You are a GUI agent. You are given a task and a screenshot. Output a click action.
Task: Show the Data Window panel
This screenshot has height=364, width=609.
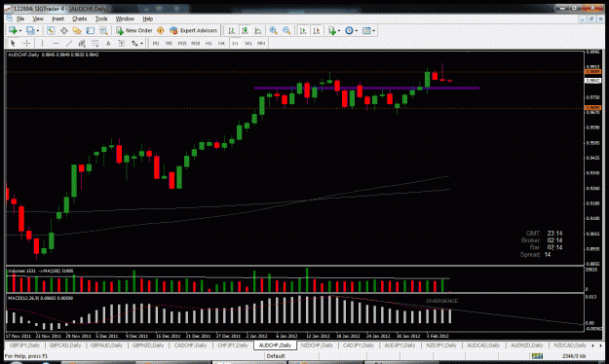(x=63, y=30)
